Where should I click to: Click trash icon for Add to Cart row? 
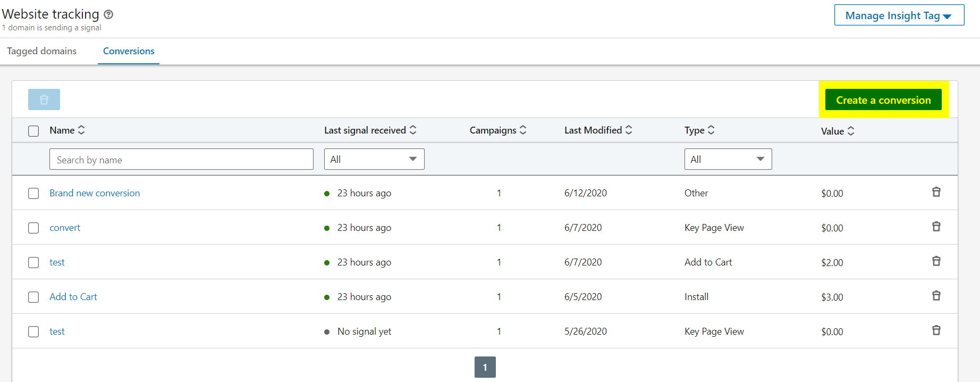pos(936,296)
